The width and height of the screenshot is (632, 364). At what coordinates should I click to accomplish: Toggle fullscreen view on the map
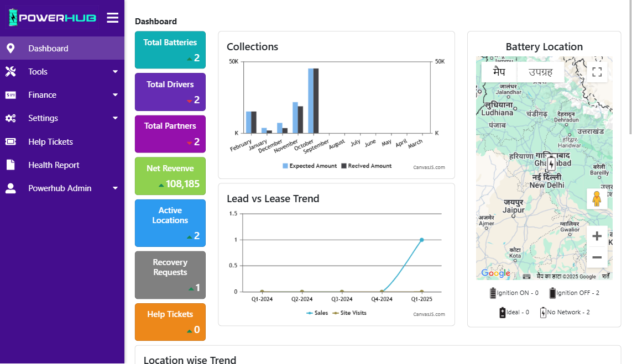click(x=597, y=72)
